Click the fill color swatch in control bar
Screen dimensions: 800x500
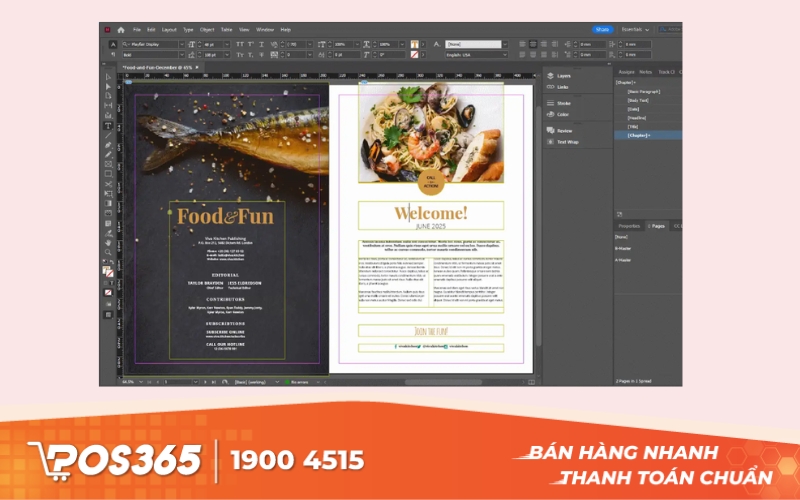click(414, 44)
